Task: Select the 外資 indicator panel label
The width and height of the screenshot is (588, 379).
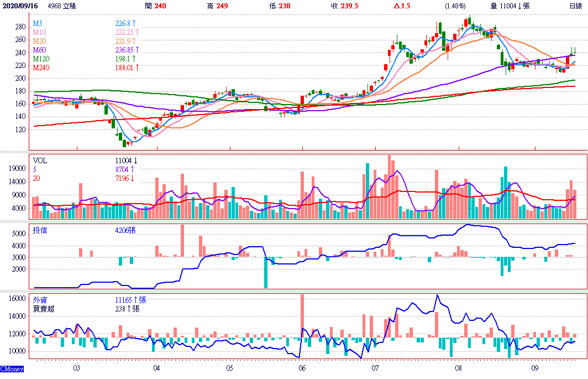Action: coord(40,299)
